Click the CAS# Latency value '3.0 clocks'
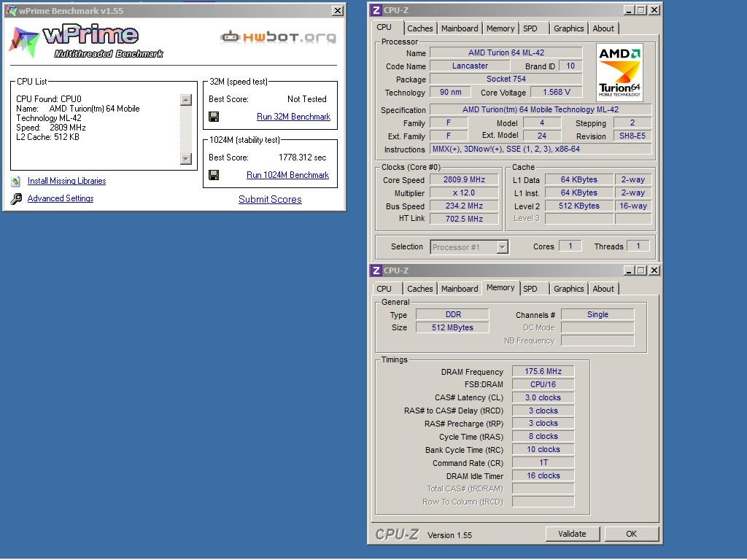The image size is (747, 560). (x=543, y=397)
